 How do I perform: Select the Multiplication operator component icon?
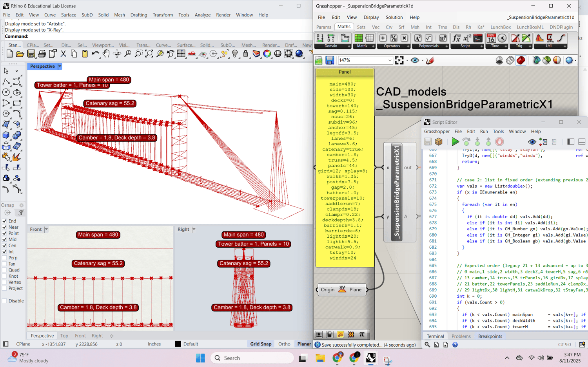coord(405,38)
